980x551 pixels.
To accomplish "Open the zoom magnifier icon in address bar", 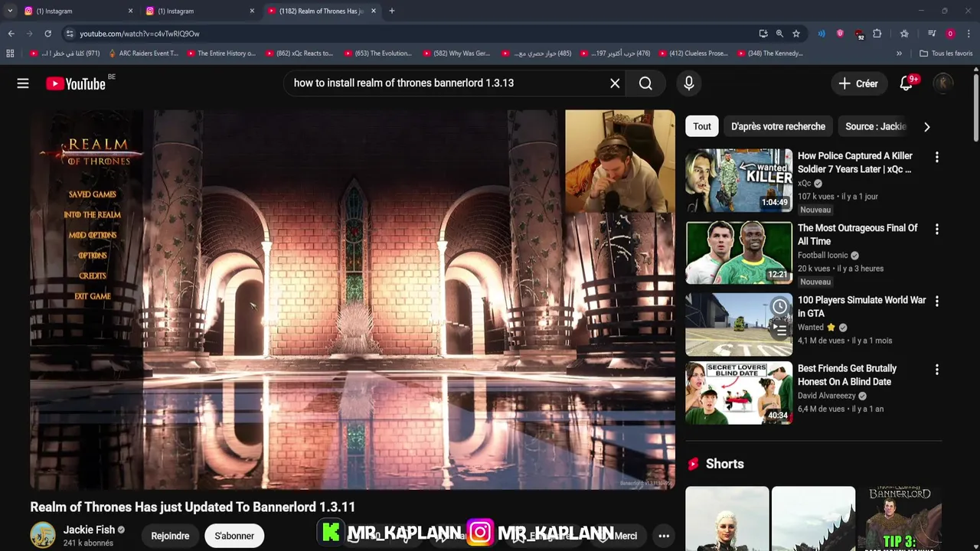I will (x=779, y=34).
